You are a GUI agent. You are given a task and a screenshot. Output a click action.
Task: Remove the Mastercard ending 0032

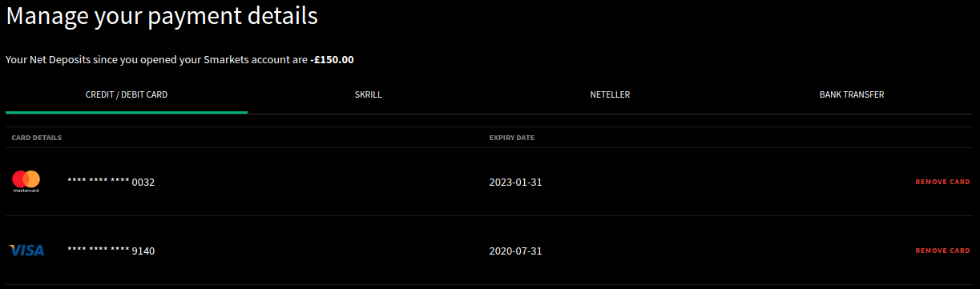click(942, 182)
